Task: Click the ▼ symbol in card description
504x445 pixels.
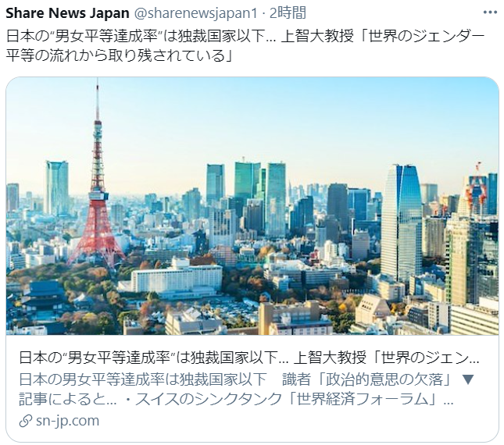Action: [x=468, y=379]
